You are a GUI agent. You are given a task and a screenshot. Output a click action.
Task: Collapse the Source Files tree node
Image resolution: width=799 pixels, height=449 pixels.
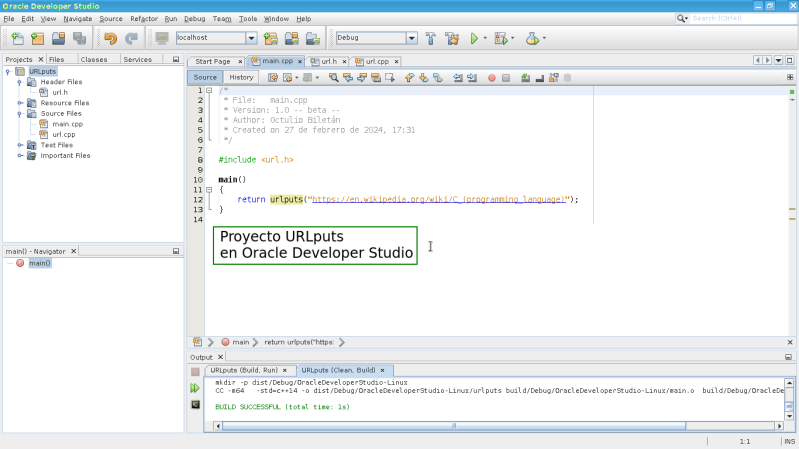click(19, 113)
